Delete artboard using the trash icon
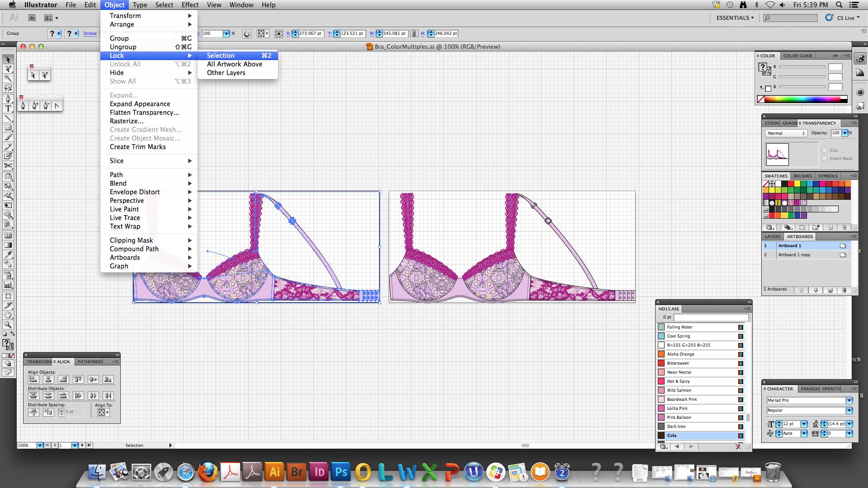The width and height of the screenshot is (868, 488). coord(844,290)
